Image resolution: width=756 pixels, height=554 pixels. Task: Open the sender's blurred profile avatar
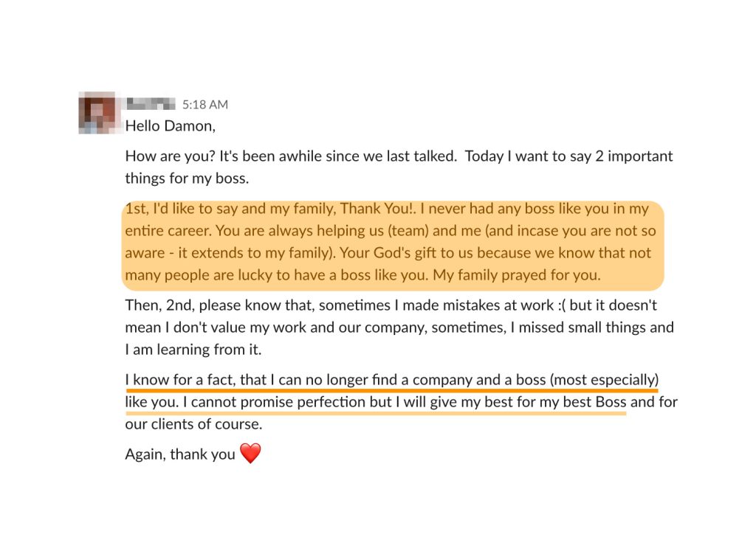(97, 113)
